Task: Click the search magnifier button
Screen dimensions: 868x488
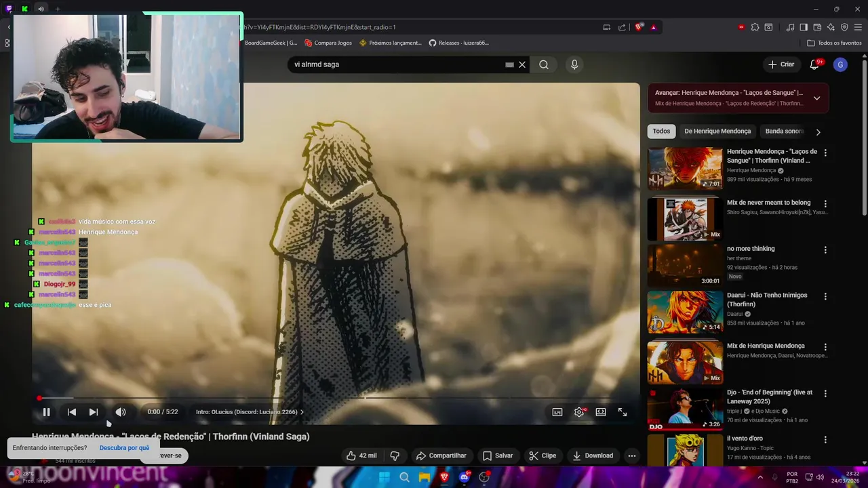Action: [x=544, y=64]
